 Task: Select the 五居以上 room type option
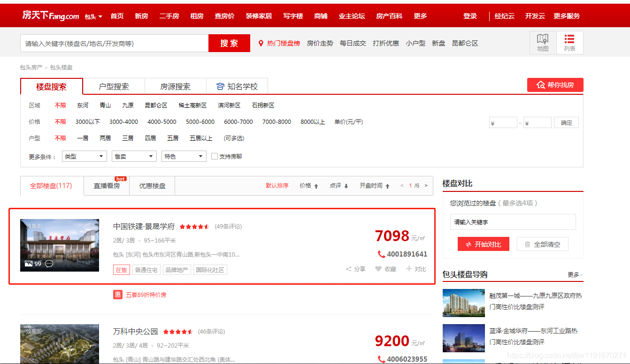point(201,138)
